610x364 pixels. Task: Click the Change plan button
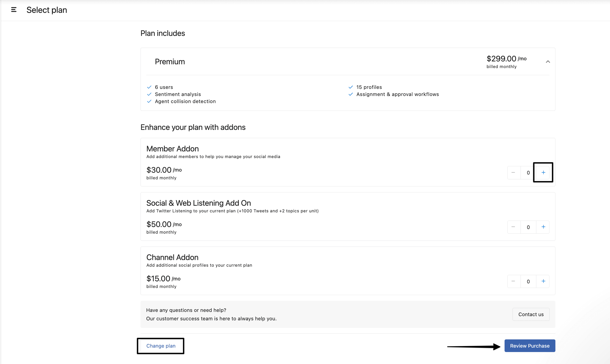[161, 346]
